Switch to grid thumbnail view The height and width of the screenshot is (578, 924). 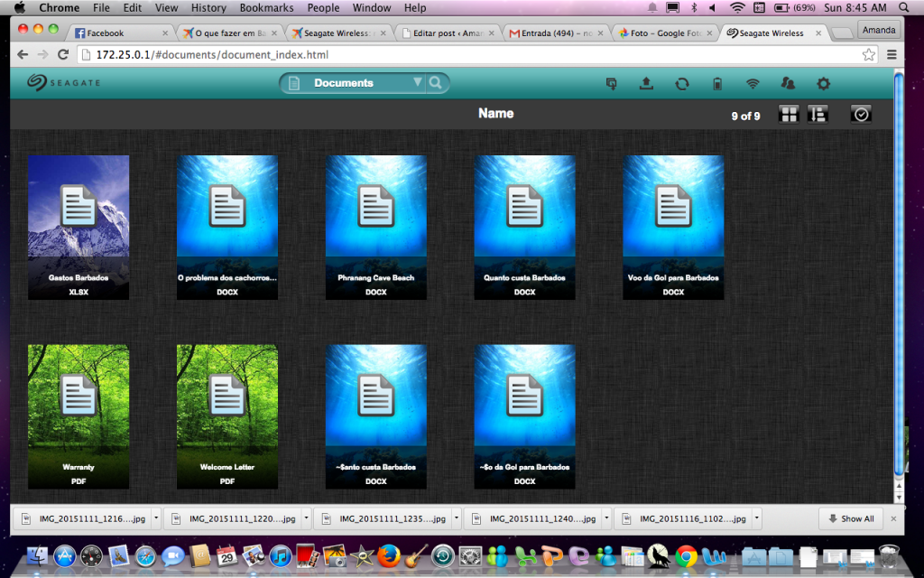pos(789,115)
